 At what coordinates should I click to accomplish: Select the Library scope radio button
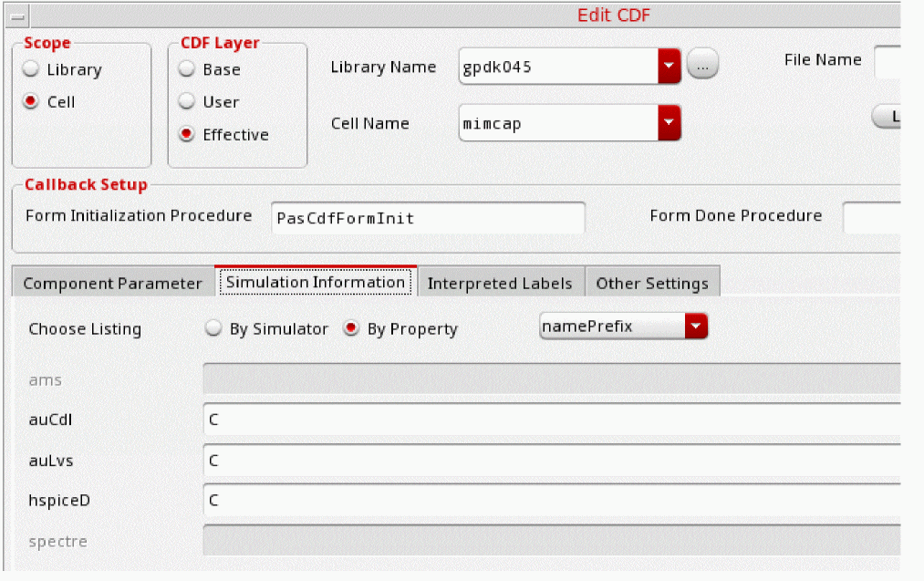[31, 69]
